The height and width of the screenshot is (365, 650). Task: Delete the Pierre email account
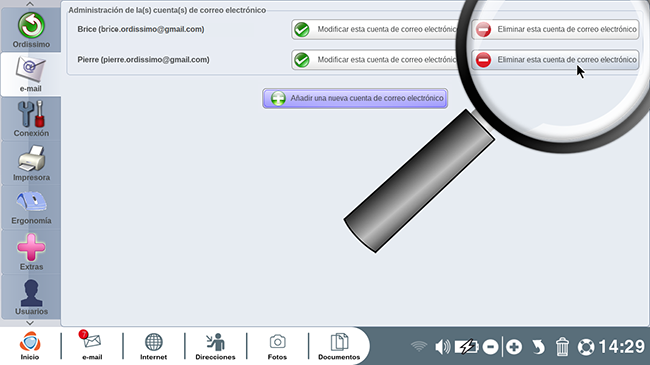555,60
